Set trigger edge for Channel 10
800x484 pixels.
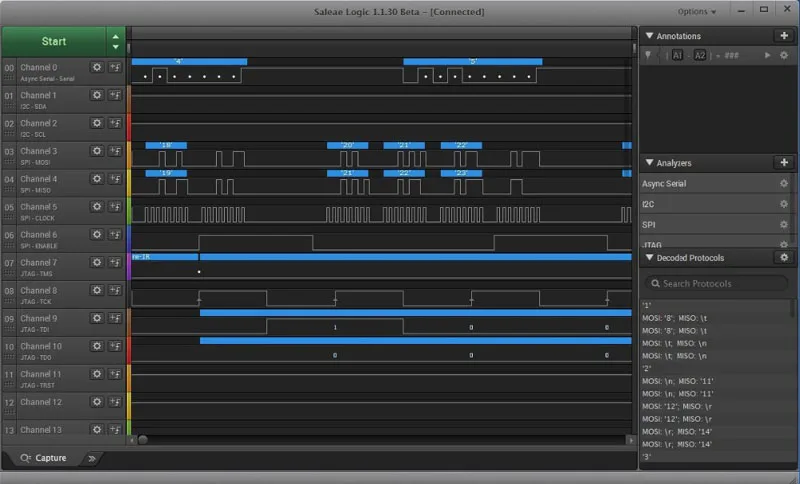115,346
